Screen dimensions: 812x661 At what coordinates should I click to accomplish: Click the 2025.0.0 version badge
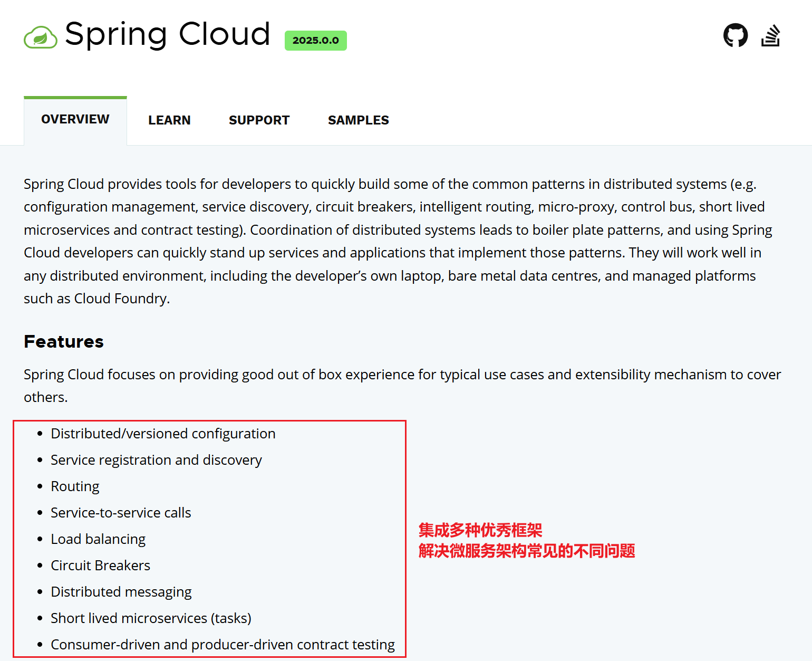click(316, 41)
